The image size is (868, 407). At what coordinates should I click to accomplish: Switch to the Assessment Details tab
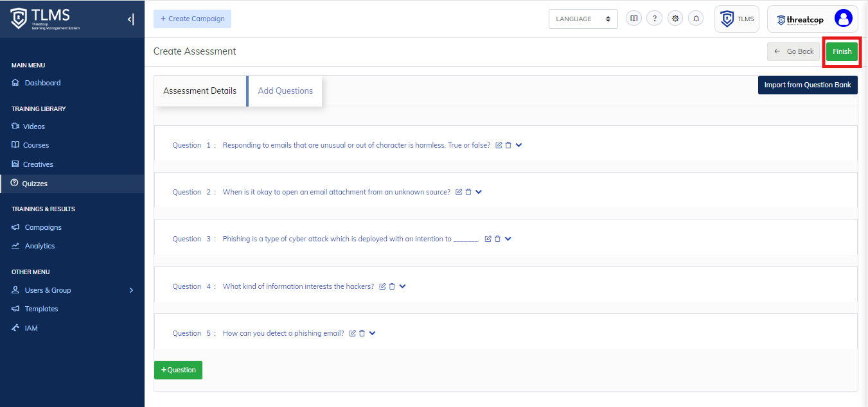click(200, 91)
